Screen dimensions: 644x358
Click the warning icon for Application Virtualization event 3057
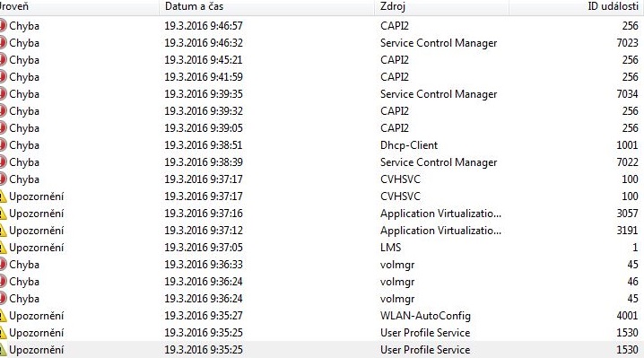3,214
